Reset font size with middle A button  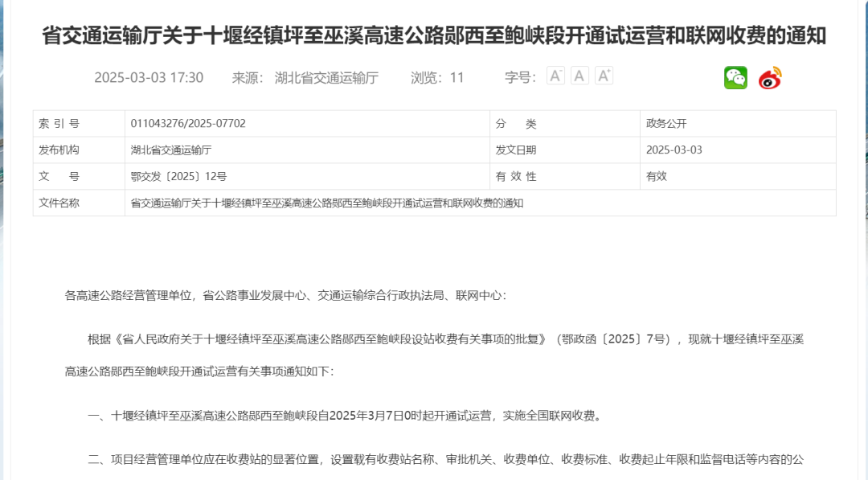(x=579, y=76)
